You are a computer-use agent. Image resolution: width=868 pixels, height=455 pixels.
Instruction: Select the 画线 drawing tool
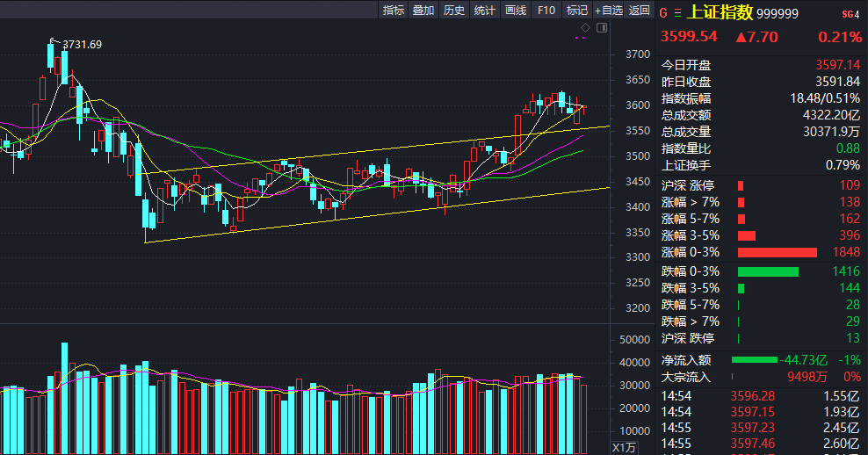pos(516,10)
